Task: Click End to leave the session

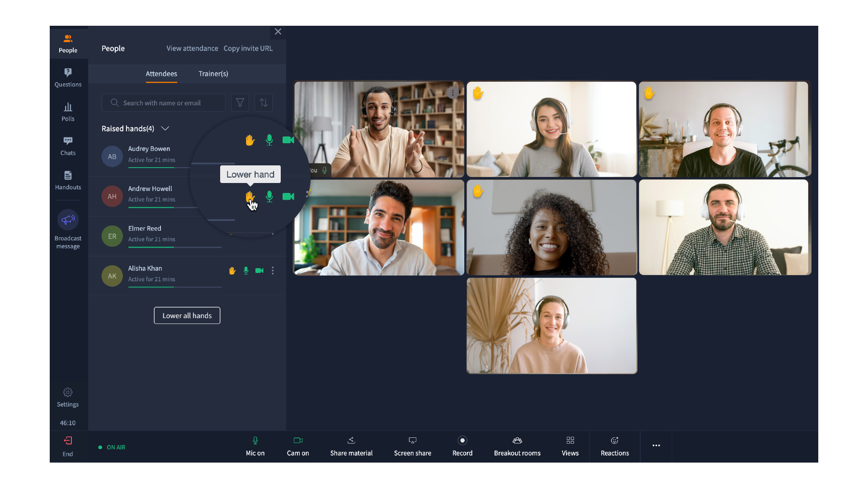Action: coord(68,446)
